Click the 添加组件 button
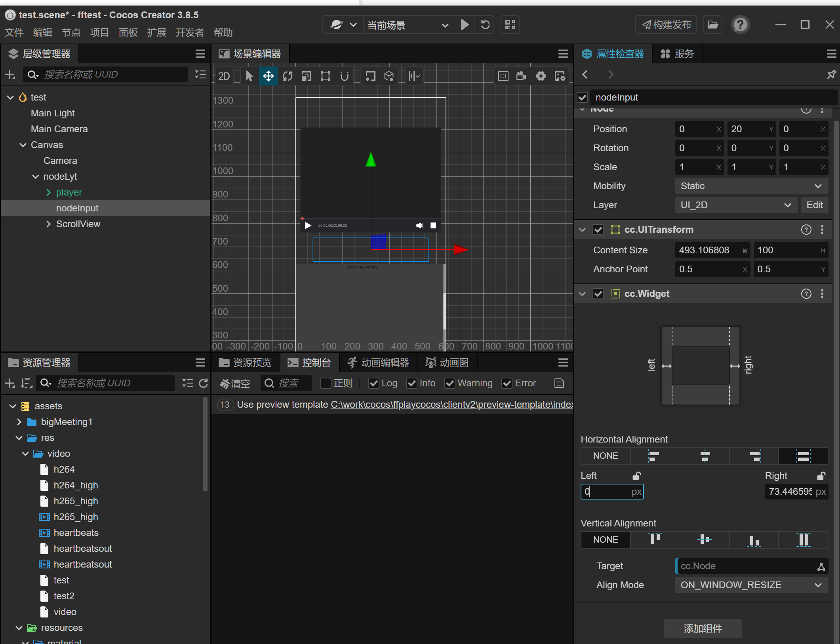The image size is (840, 644). coord(703,628)
